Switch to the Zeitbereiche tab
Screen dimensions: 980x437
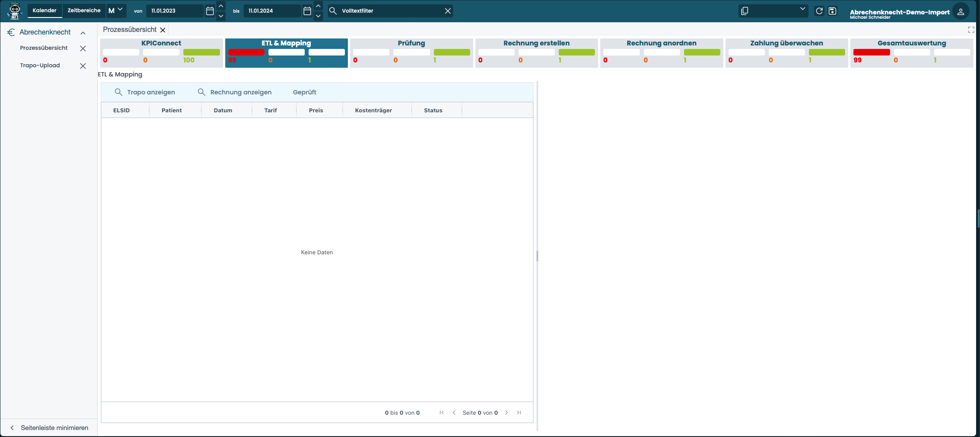(x=84, y=10)
